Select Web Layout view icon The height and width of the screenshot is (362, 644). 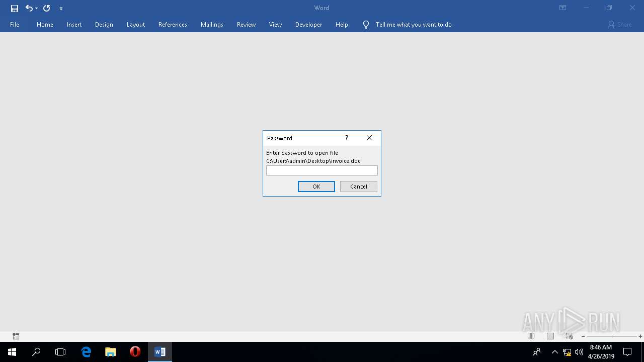(569, 336)
